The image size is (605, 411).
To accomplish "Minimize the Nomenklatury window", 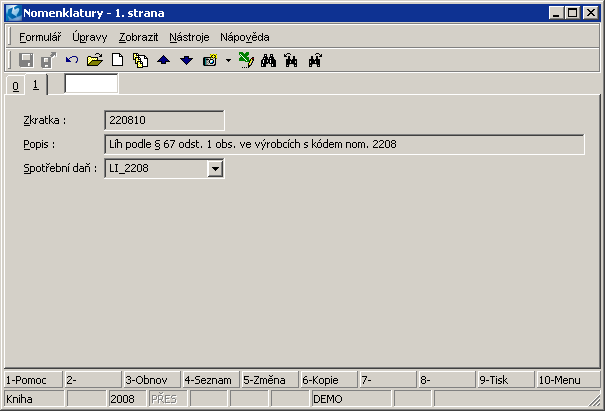I will pos(556,13).
